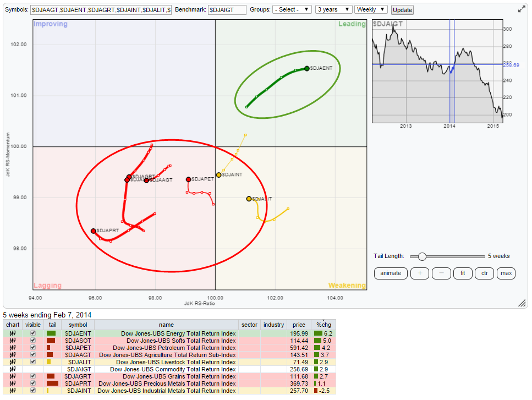The image size is (532, 400).
Task: Toggle visibility checkbox for $DJAENT
Action: pyautogui.click(x=33, y=333)
